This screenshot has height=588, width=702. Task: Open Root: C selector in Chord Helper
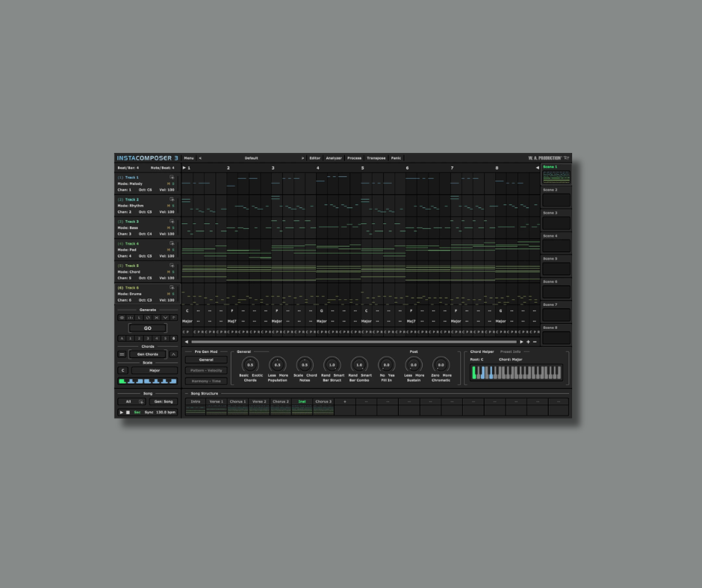click(476, 360)
